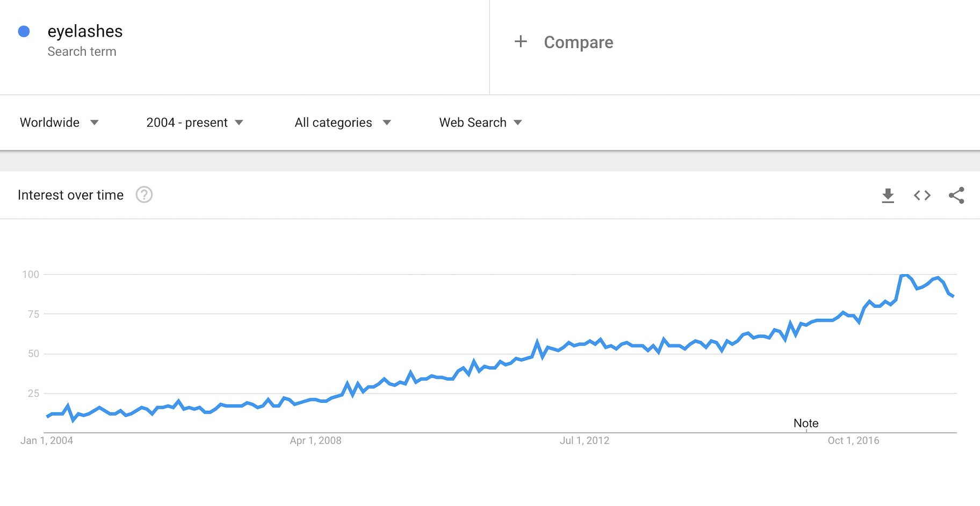
Task: Click the blue dot beside eyelashes
Action: click(x=24, y=32)
